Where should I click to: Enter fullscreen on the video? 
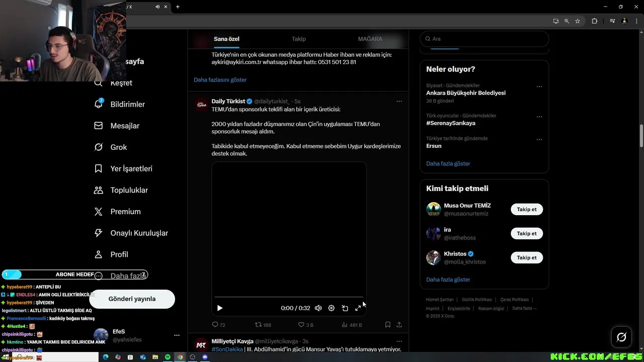[358, 308]
